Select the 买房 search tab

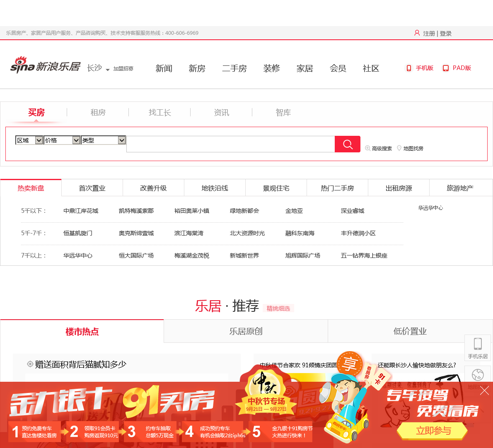point(36,113)
